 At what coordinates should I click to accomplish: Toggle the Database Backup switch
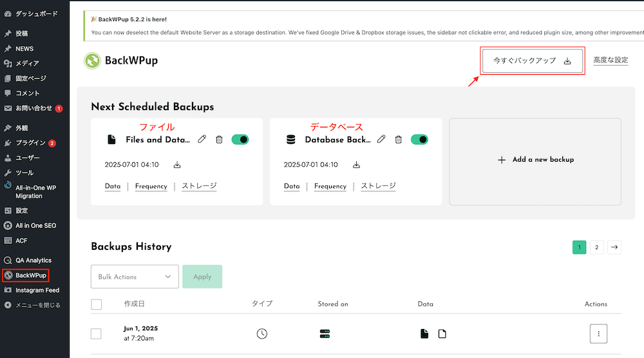[419, 140]
